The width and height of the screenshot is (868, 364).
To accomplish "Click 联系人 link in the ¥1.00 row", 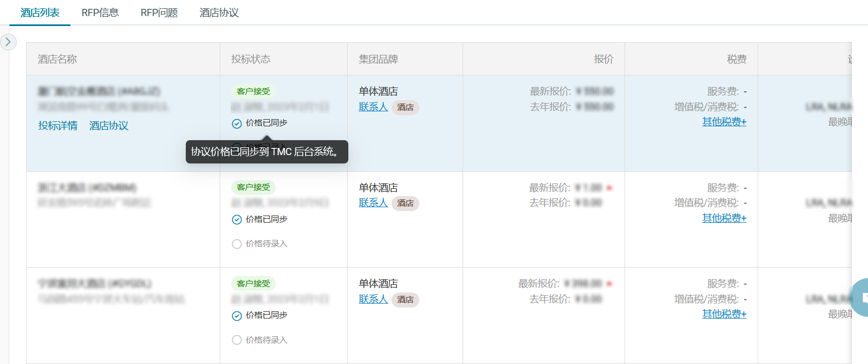I will (x=373, y=203).
